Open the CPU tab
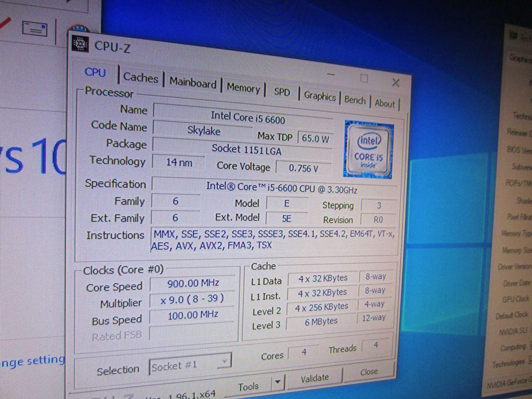This screenshot has width=532, height=399. (95, 72)
